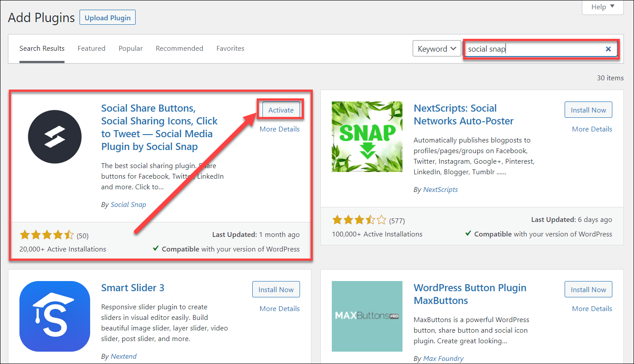Screen dimensions: 634x364
Task: Click "Last Updated: 1 month ago" text
Action: tap(256, 235)
